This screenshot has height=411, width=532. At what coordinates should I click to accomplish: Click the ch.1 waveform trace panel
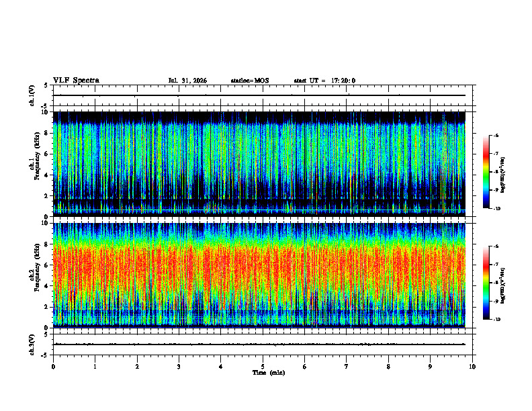pyautogui.click(x=263, y=95)
